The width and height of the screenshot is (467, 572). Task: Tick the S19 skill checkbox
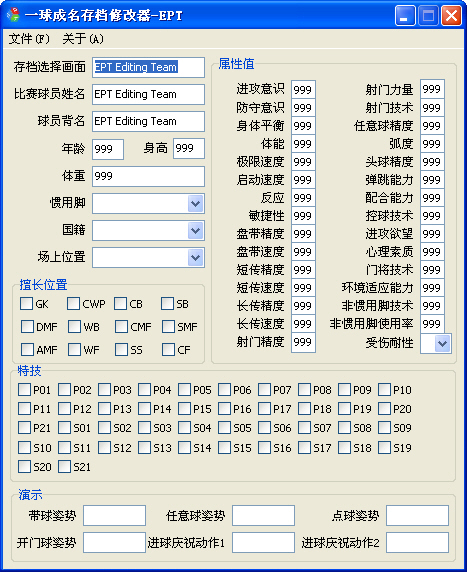pos(384,447)
